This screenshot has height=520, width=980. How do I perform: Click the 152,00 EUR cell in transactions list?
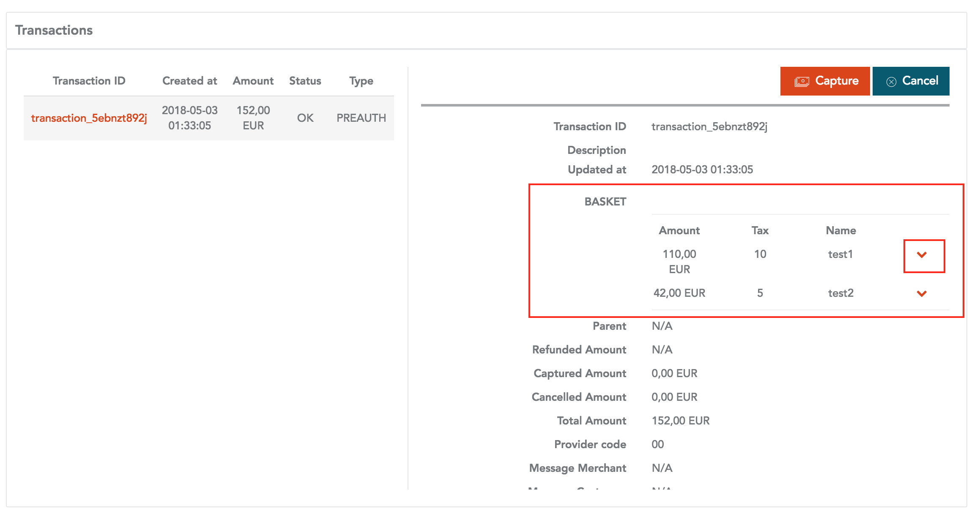click(x=253, y=118)
